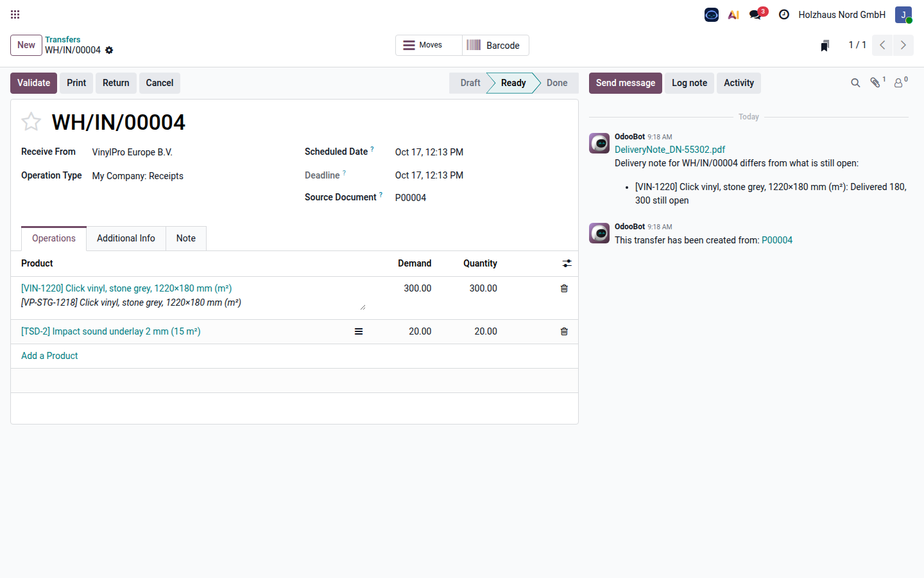
Task: Open the Moves smart button
Action: [x=429, y=45]
